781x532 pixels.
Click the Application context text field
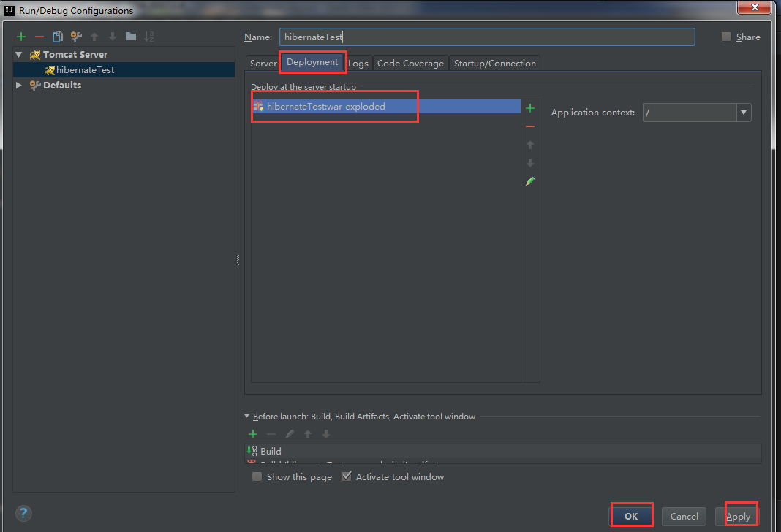[x=690, y=113]
